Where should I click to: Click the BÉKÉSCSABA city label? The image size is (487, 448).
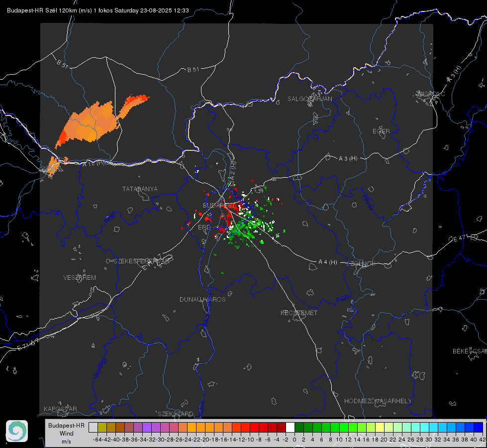click(470, 351)
